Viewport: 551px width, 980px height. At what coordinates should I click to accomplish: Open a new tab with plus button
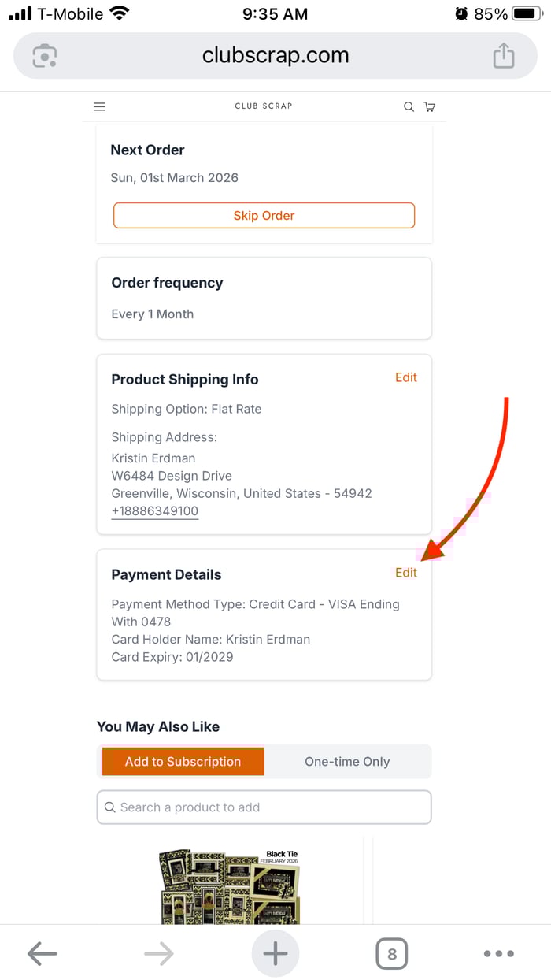click(275, 954)
